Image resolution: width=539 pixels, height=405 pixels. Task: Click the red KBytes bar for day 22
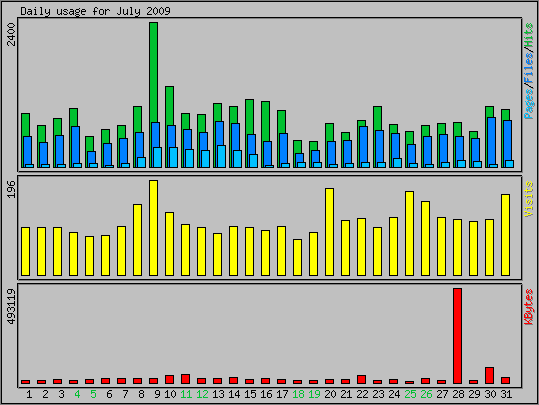point(361,380)
